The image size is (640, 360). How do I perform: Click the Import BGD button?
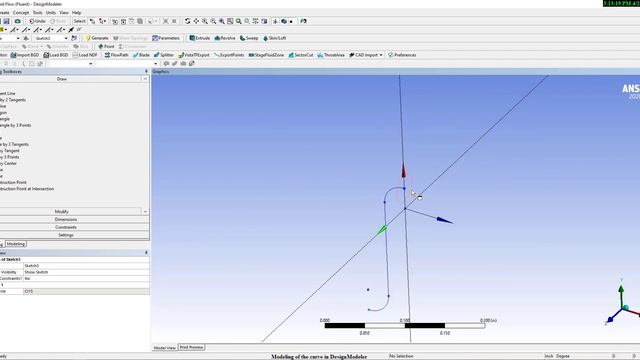pos(25,55)
